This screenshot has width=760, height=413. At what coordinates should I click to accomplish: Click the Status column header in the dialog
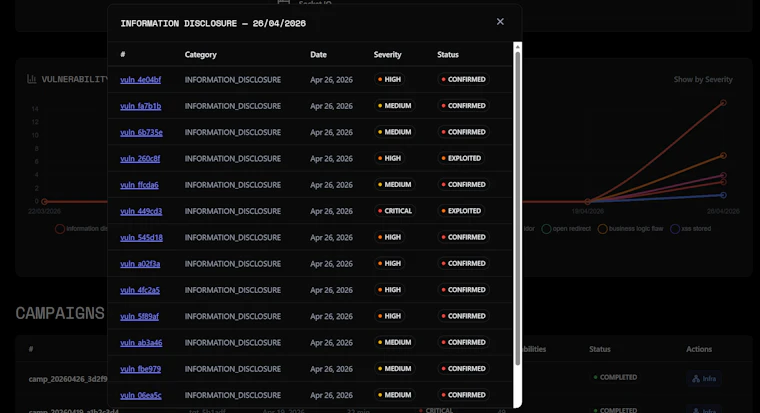tap(448, 55)
